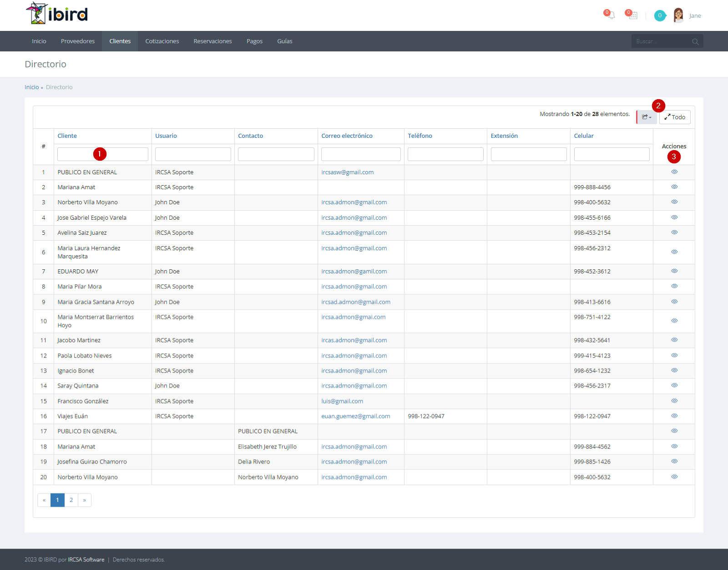
Task: Open the Inicio menu
Action: pos(39,41)
